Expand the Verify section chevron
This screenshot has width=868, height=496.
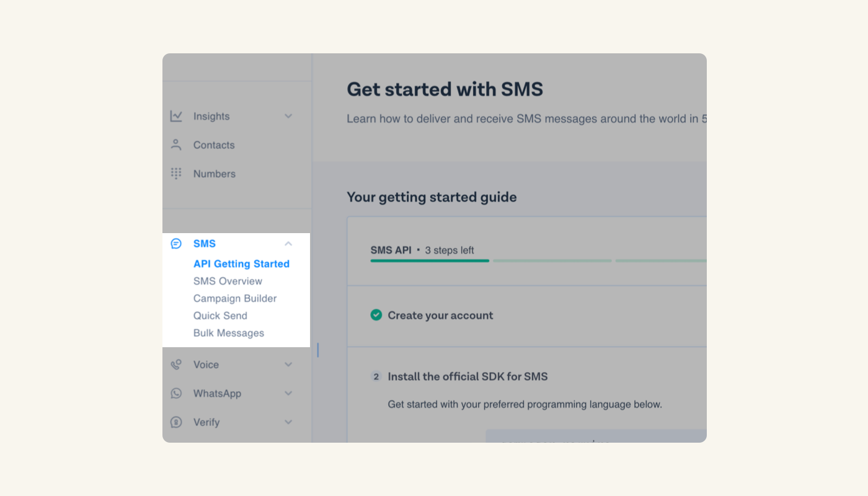[x=288, y=422]
